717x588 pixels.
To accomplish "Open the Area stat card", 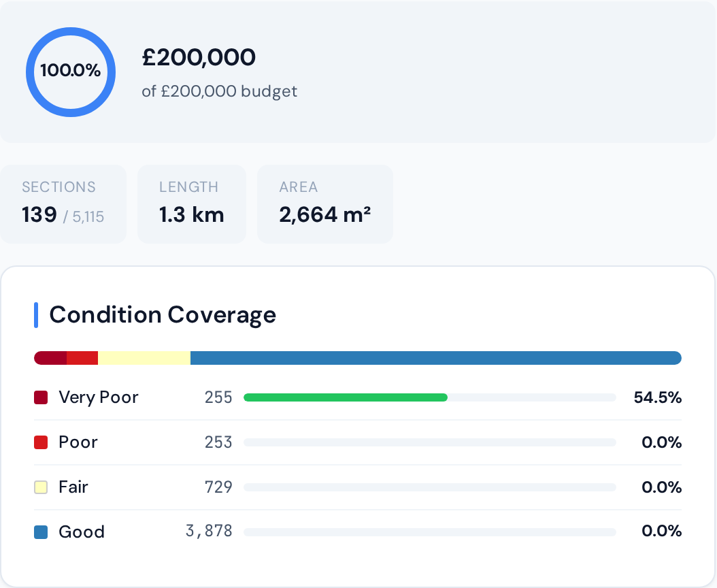I will pos(325,204).
